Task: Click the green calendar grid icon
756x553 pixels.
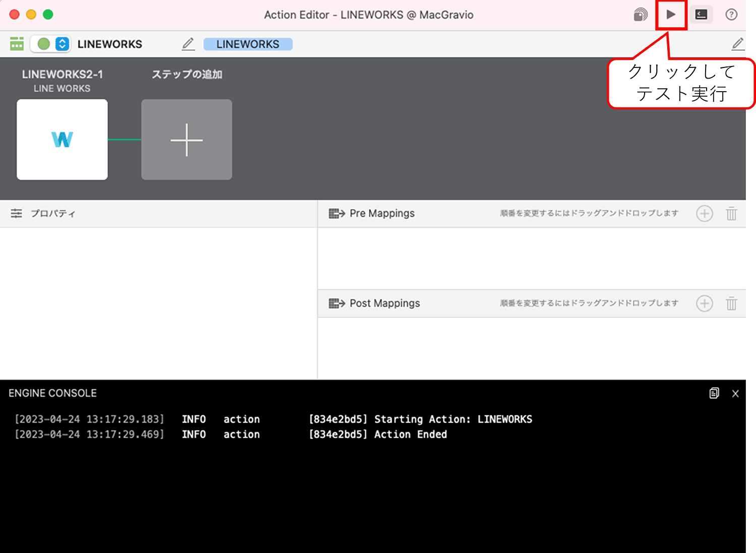Action: (17, 44)
